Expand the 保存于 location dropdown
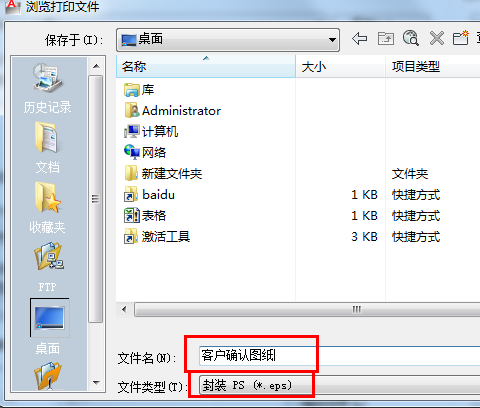 pos(228,40)
